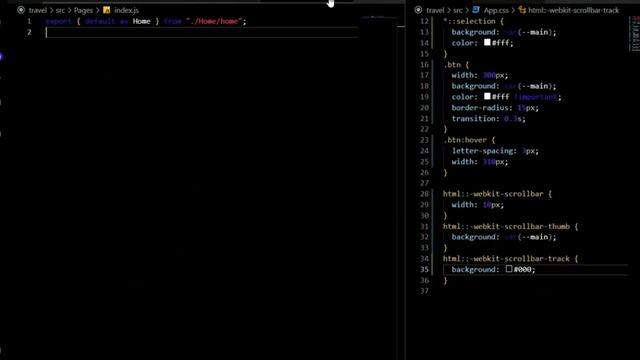The width and height of the screenshot is (640, 360).
Task: Click the width declaration on line 25
Action: coord(480,162)
